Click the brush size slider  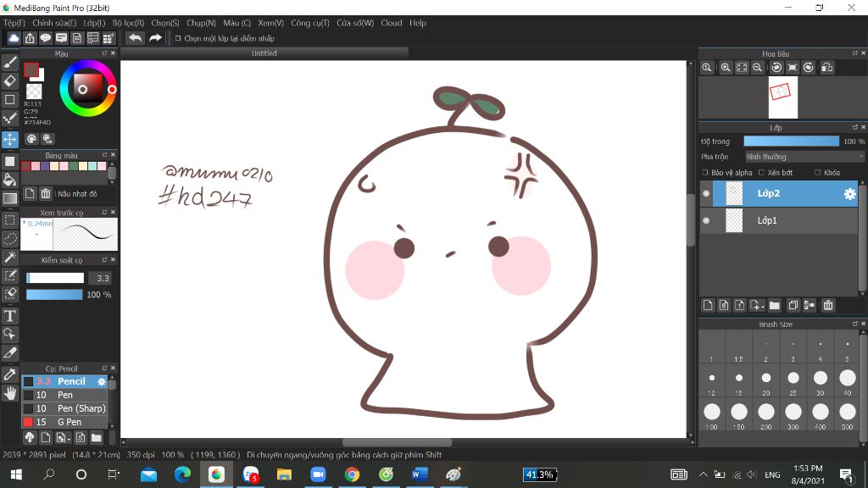[55, 278]
